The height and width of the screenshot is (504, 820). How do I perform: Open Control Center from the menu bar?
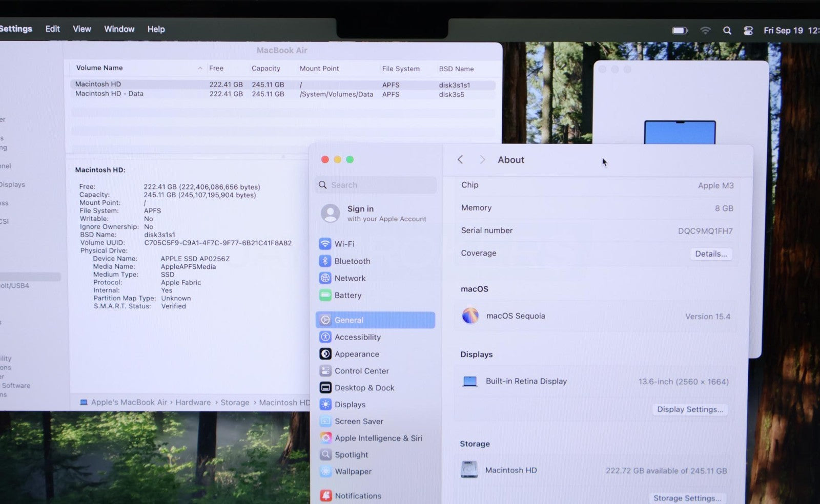(x=748, y=31)
